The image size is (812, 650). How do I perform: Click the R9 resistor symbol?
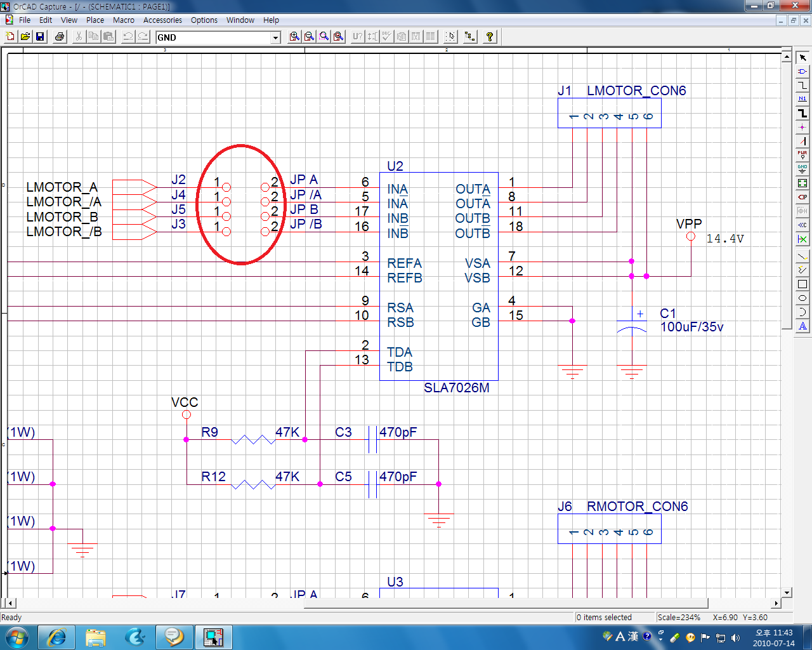tap(253, 439)
